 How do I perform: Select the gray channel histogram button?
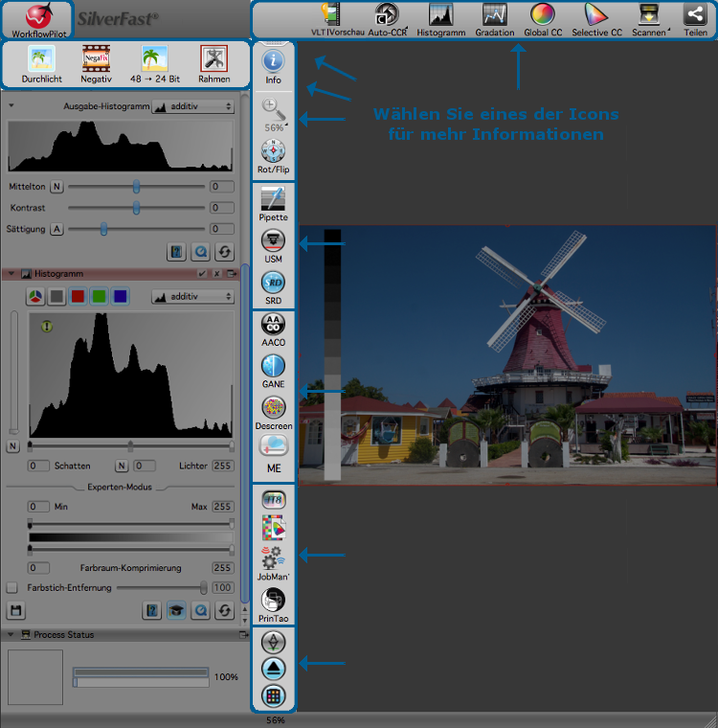[x=56, y=296]
